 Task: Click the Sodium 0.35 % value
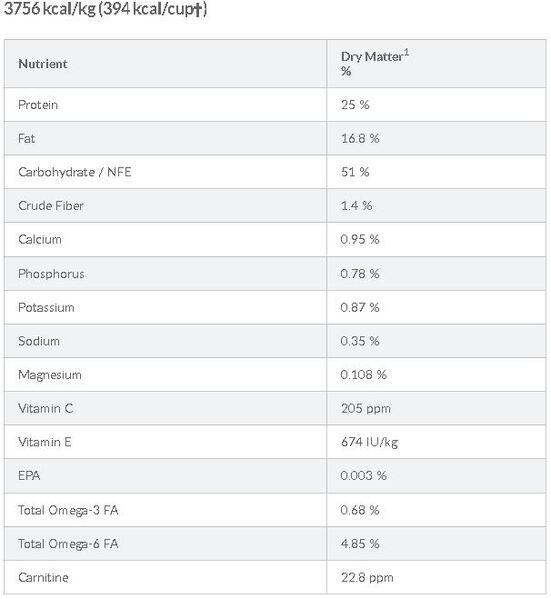(360, 341)
